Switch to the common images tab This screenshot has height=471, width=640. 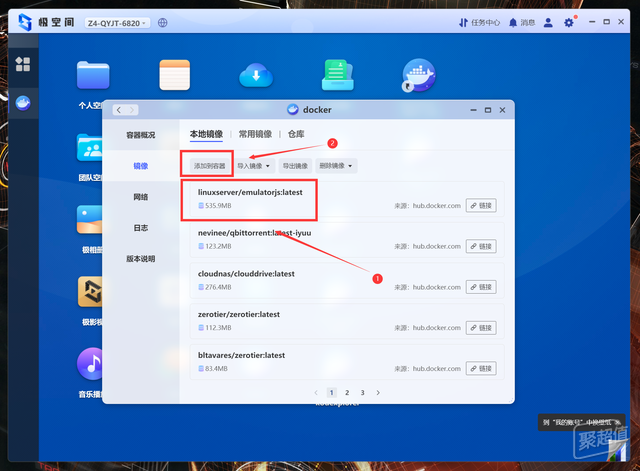[x=255, y=134]
